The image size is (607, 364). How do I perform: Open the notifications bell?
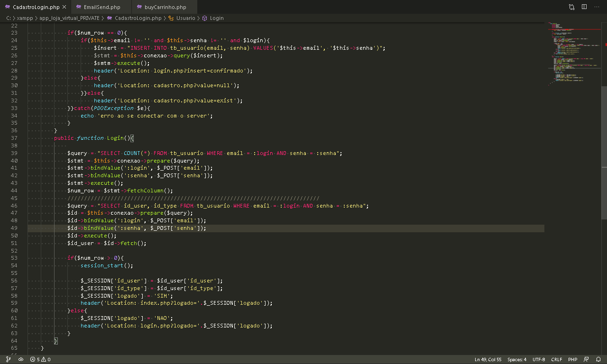(x=598, y=359)
